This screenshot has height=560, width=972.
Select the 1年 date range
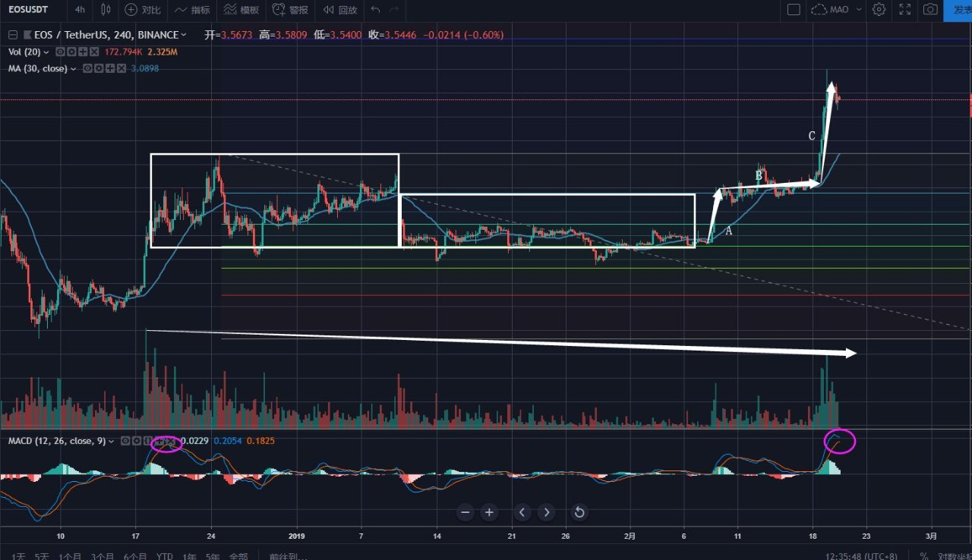[190, 556]
